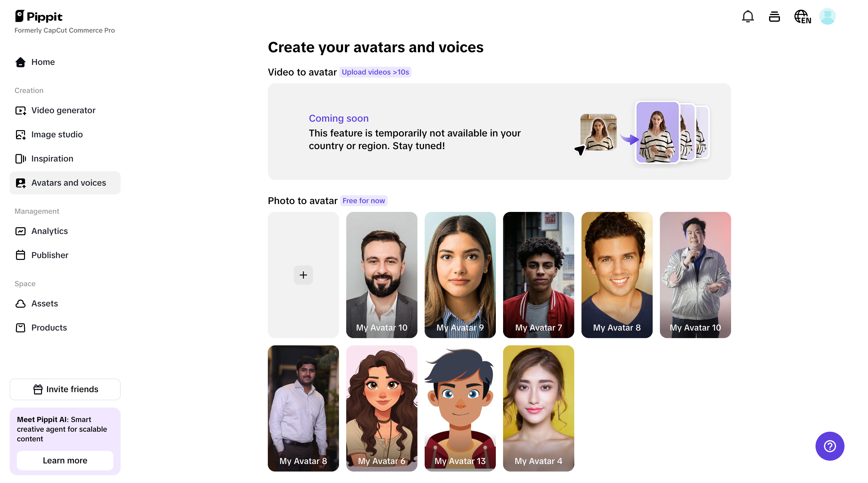The height and width of the screenshot is (483, 868).
Task: Open the Publisher calendar page
Action: pyautogui.click(x=49, y=255)
